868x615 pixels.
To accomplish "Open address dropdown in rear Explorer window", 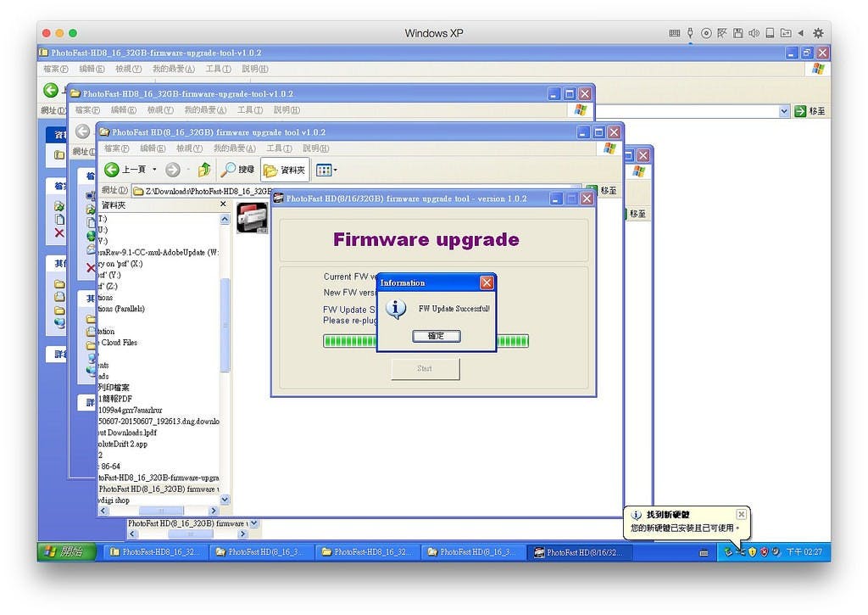I will click(784, 111).
